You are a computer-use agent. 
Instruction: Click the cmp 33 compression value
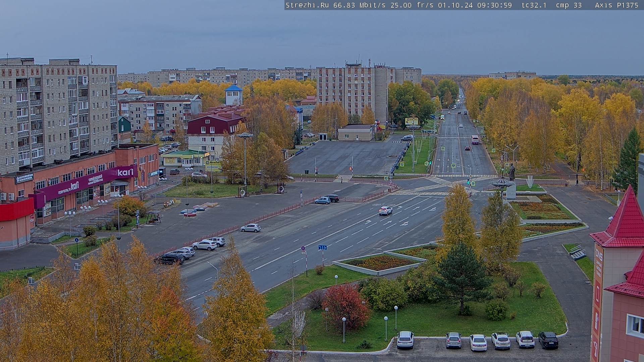coord(569,5)
